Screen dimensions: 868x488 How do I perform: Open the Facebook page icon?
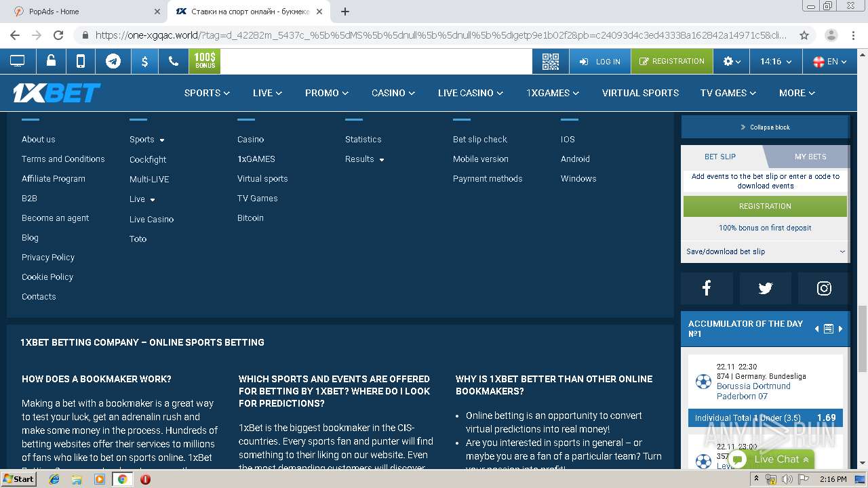pyautogui.click(x=707, y=288)
